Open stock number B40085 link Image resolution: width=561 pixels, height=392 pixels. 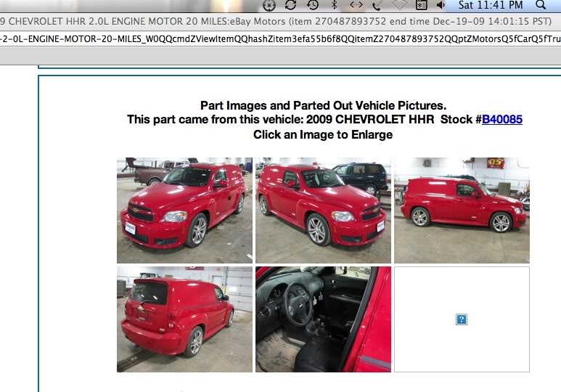point(502,119)
